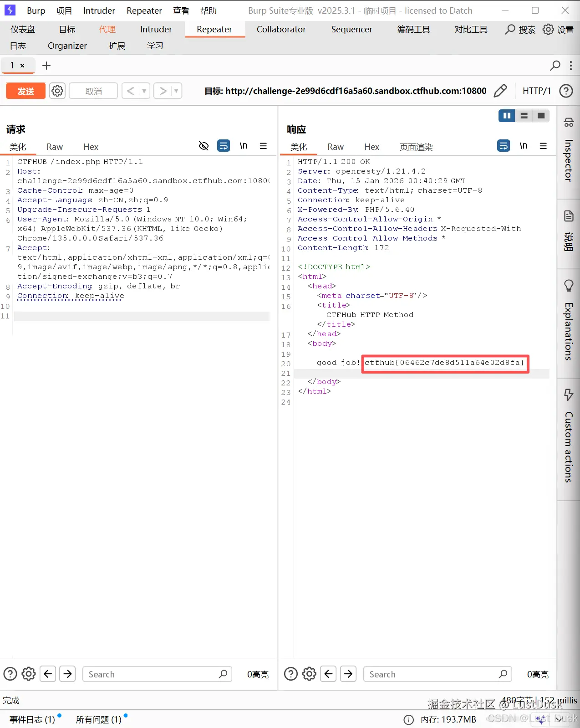Select request Hex tab
This screenshot has height=728, width=580.
click(x=91, y=147)
